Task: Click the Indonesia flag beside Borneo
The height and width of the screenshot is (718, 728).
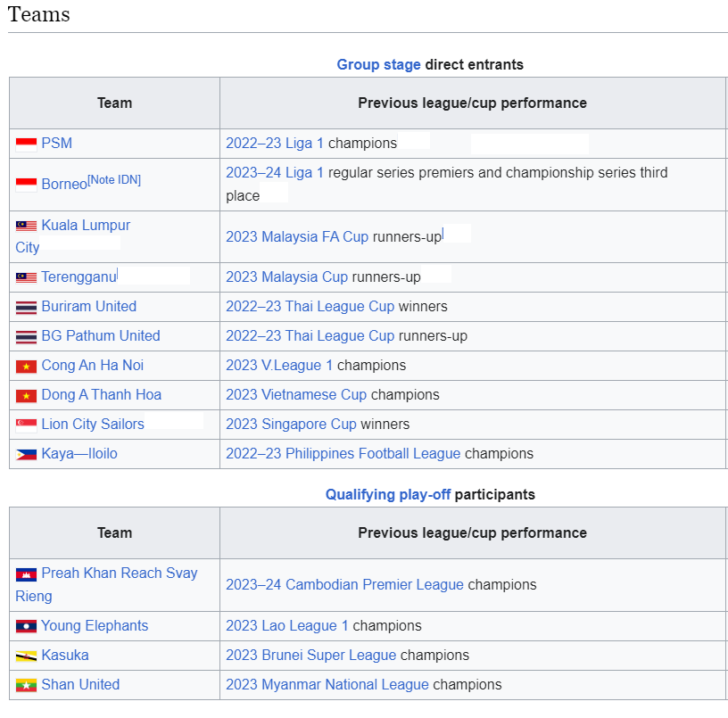Action: pos(26,185)
